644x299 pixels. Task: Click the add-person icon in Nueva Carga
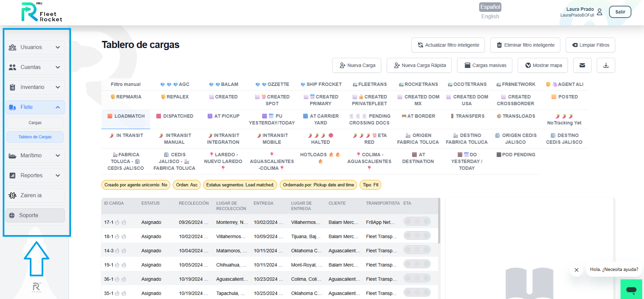(x=343, y=65)
